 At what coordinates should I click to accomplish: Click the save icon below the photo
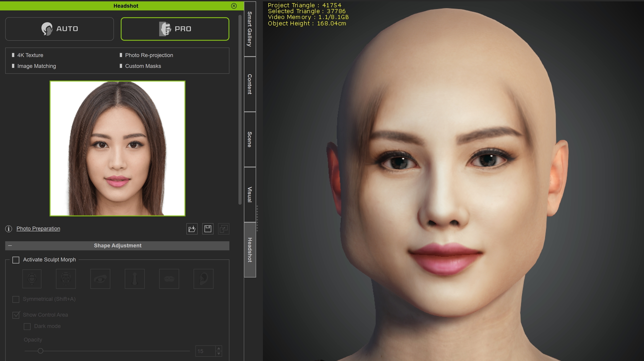coord(208,229)
